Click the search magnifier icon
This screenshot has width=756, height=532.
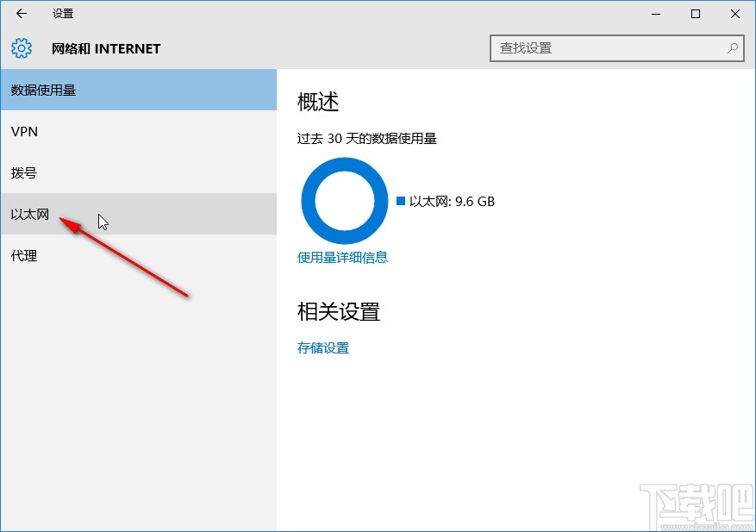coord(732,48)
